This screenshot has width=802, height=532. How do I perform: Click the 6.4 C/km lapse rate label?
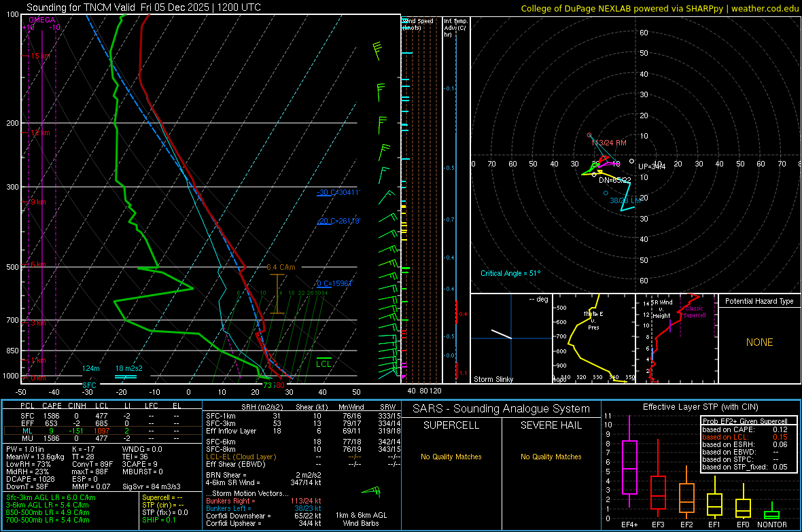point(281,267)
